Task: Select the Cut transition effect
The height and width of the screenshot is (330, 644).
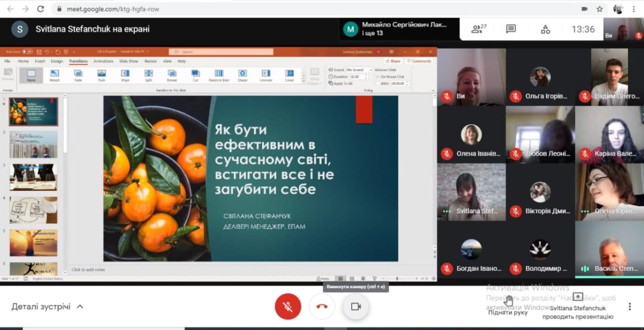Action: (195, 75)
